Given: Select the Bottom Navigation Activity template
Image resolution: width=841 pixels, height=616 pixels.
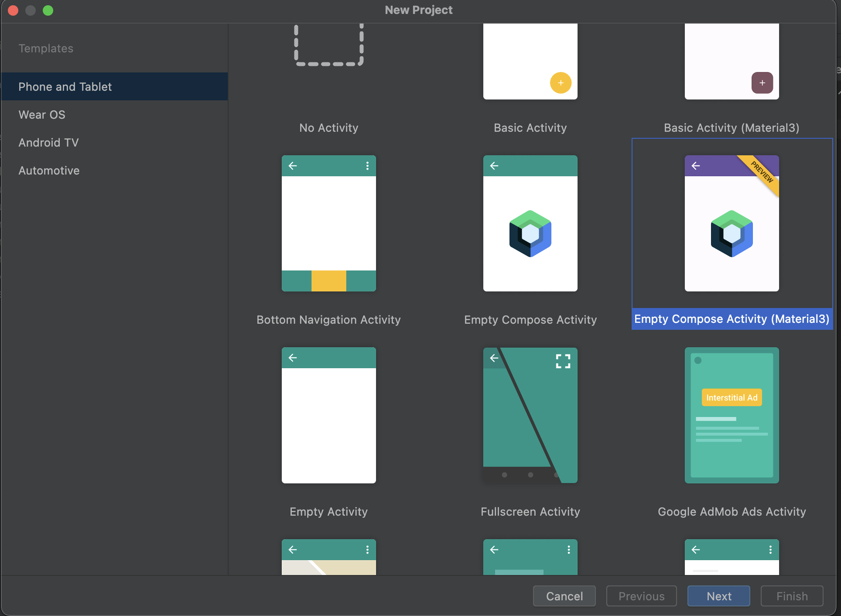Looking at the screenshot, I should pyautogui.click(x=328, y=223).
